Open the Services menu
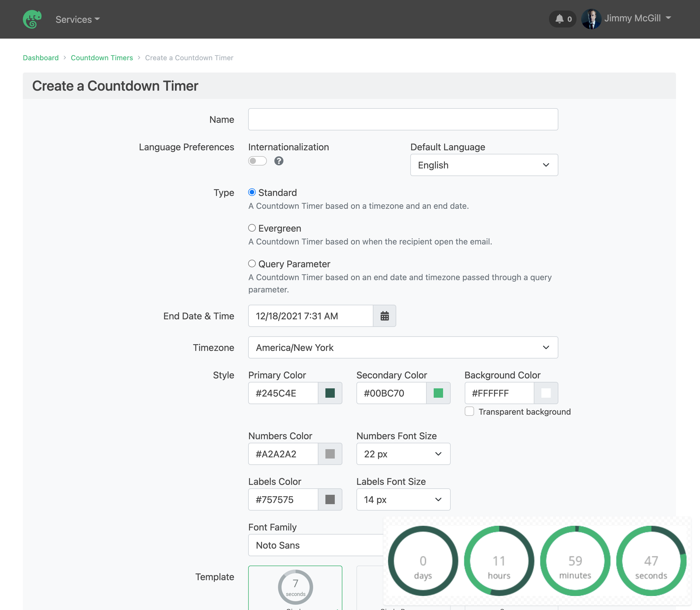The image size is (700, 610). click(x=78, y=19)
